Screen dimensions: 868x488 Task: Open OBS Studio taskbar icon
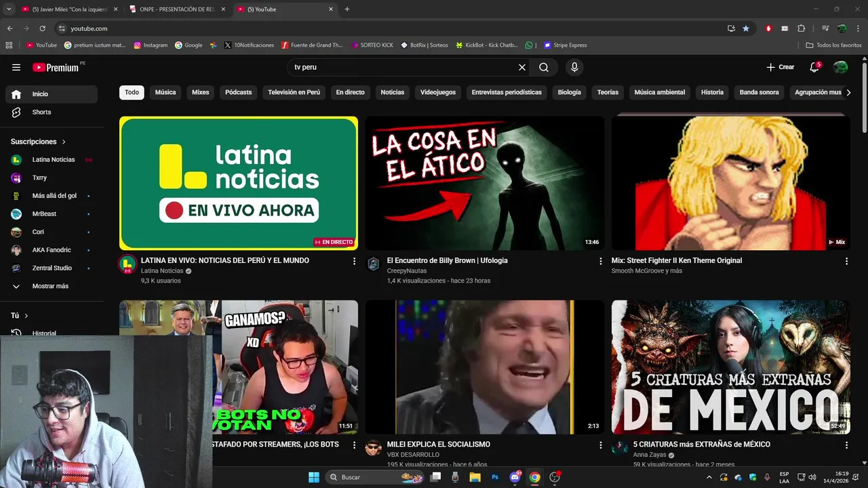click(x=555, y=477)
